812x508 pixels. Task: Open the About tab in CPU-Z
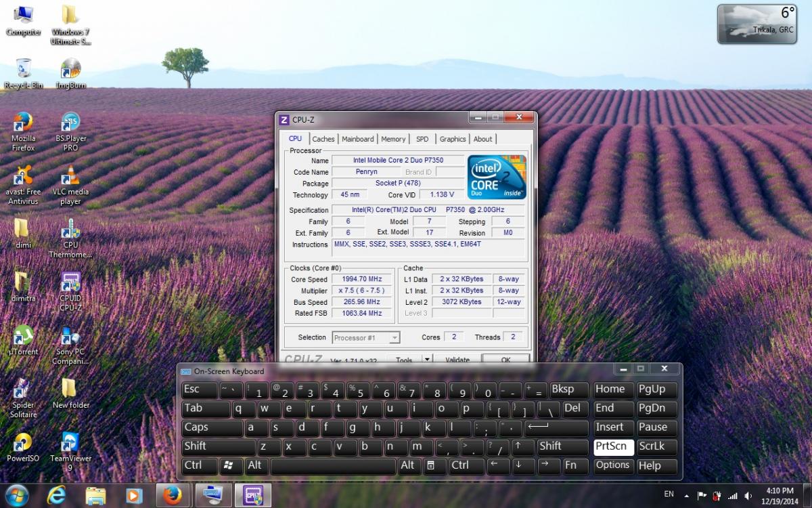point(483,139)
